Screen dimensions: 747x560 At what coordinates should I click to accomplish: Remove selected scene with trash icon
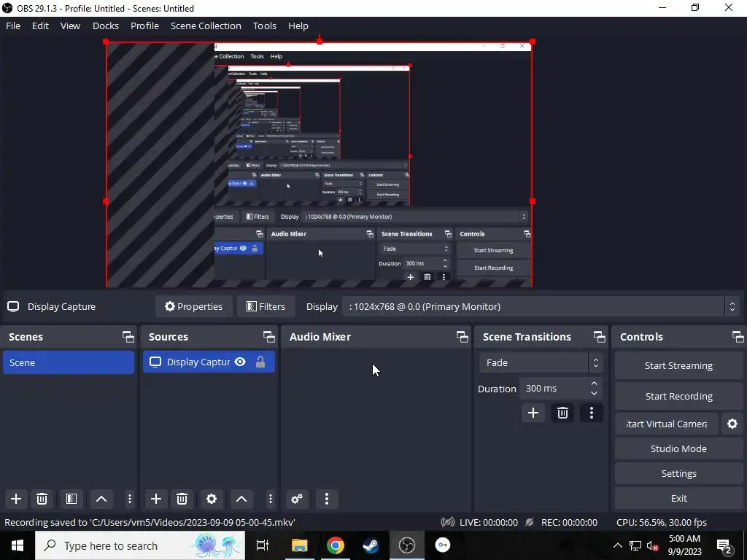coord(42,499)
